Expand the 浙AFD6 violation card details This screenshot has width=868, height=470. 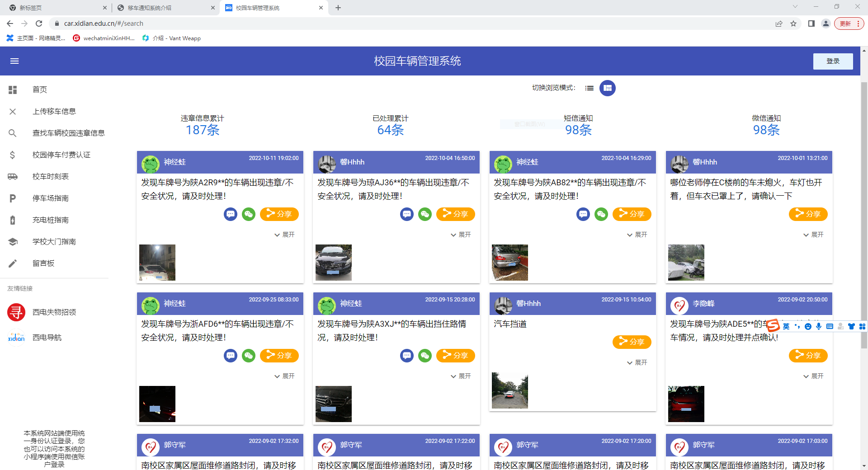tap(284, 376)
